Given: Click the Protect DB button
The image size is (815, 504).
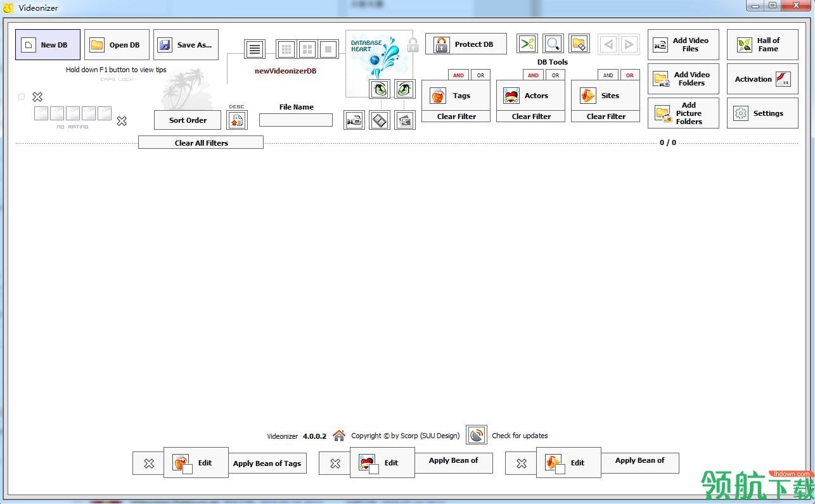Looking at the screenshot, I should pos(466,44).
